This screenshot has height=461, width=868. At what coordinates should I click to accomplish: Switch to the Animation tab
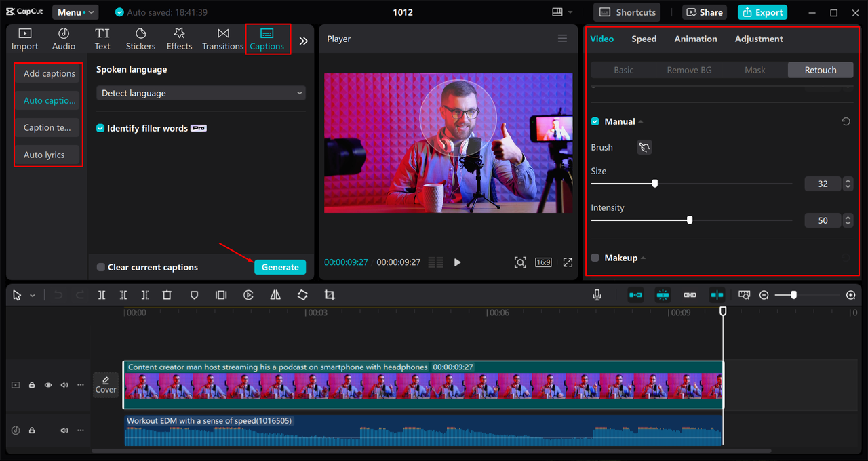click(696, 39)
